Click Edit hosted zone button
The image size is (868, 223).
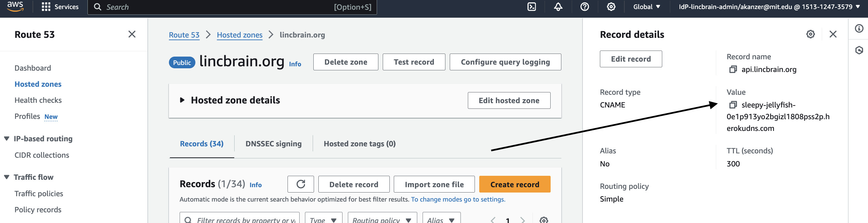click(509, 100)
